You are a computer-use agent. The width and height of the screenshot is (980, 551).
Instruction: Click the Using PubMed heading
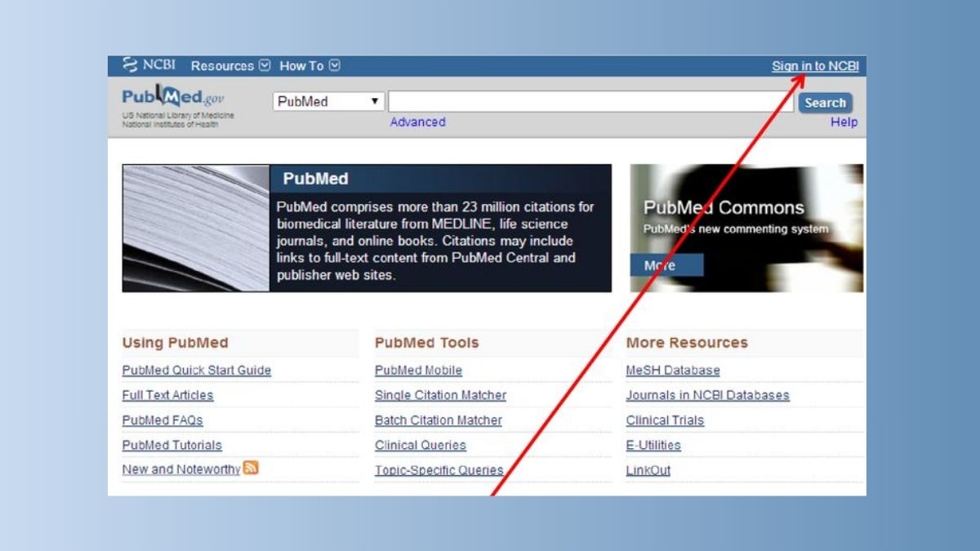click(x=175, y=343)
